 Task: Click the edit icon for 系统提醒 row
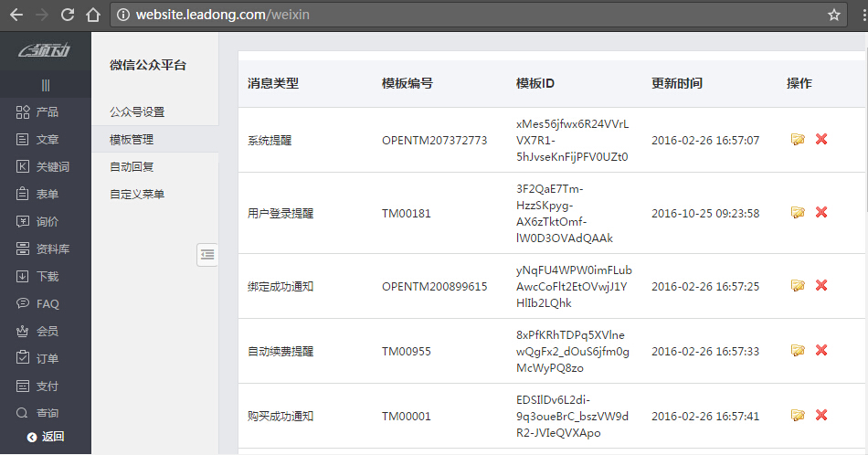coord(798,140)
